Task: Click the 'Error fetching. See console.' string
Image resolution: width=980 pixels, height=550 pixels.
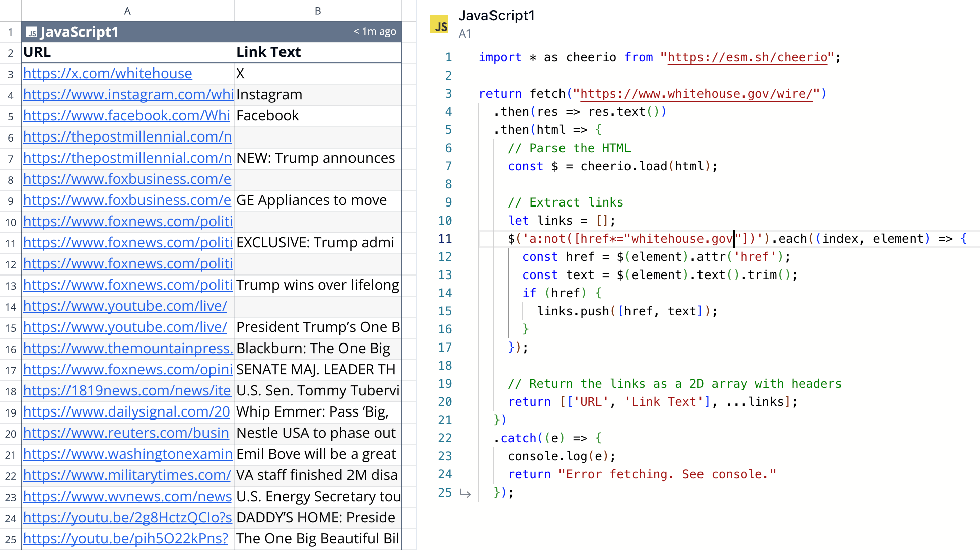Action: pyautogui.click(x=667, y=474)
